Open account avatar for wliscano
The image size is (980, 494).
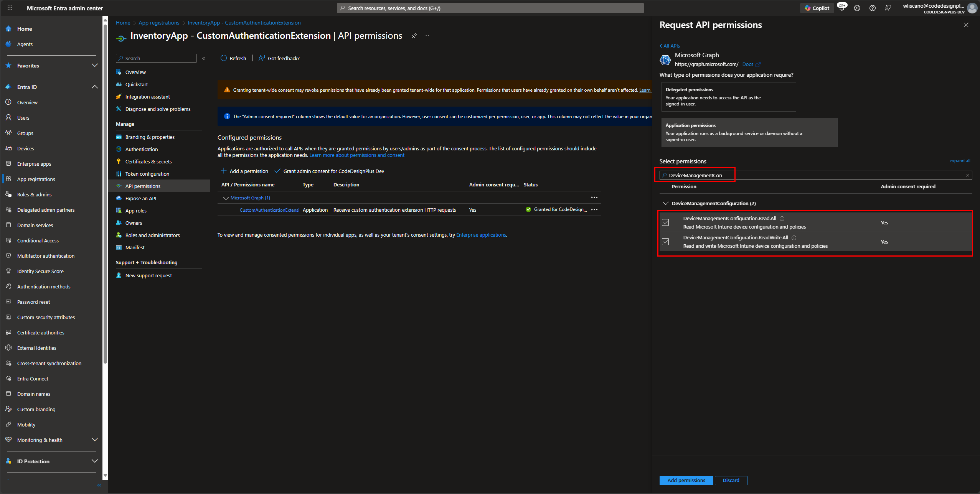tap(972, 8)
